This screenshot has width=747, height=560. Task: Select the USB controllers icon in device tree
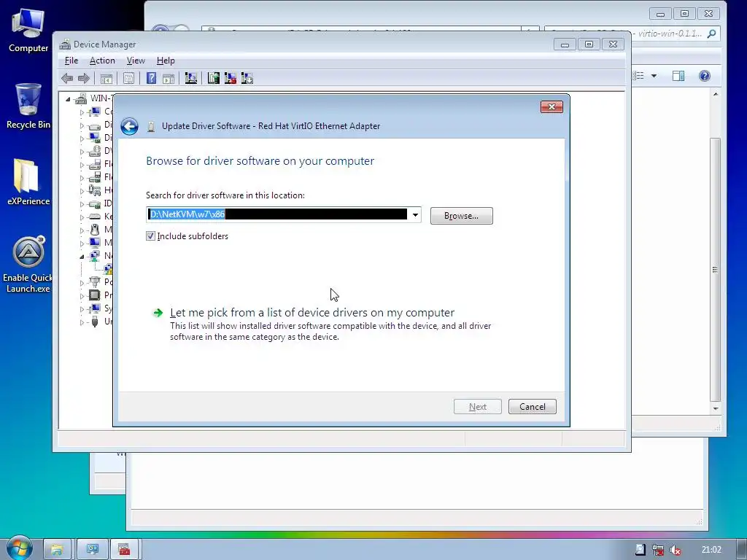(95, 322)
